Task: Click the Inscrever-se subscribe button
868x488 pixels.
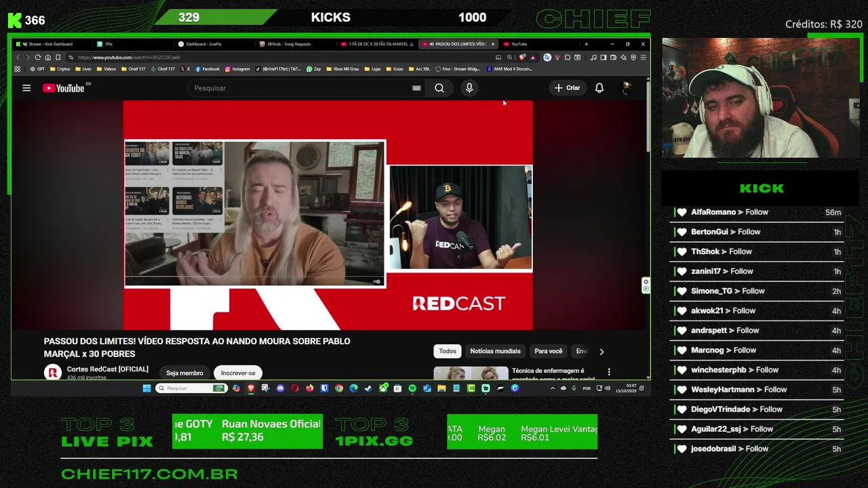Action: tap(238, 373)
